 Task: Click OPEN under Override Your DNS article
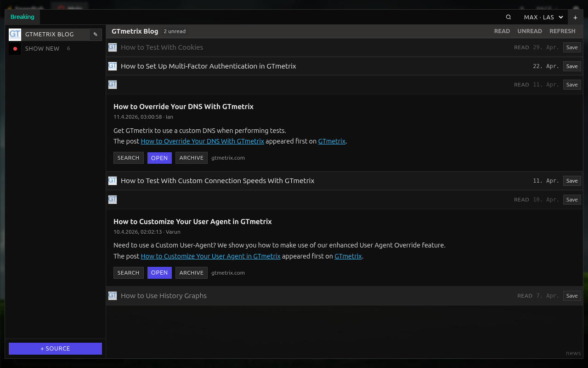pyautogui.click(x=159, y=158)
